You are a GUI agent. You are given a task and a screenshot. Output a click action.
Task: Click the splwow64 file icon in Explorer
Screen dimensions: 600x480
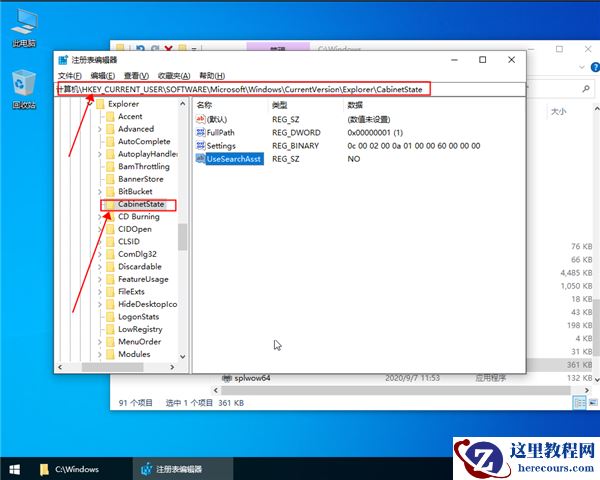[227, 378]
